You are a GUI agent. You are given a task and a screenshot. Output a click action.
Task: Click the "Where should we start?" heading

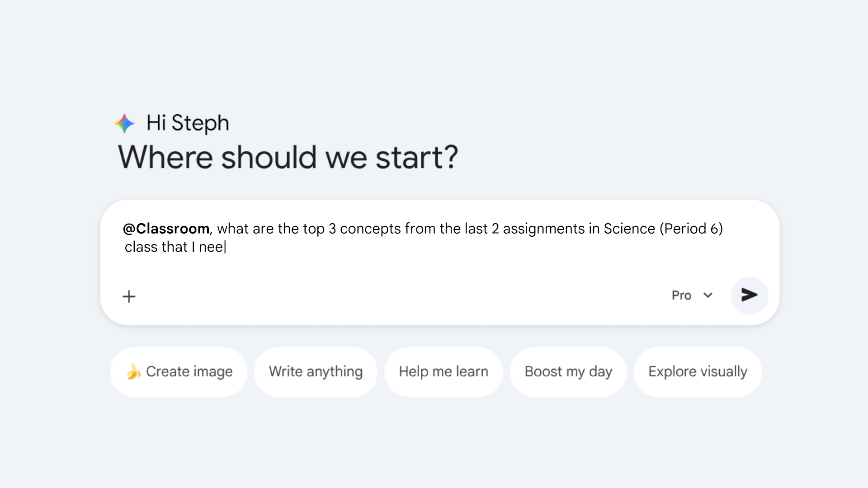(288, 157)
